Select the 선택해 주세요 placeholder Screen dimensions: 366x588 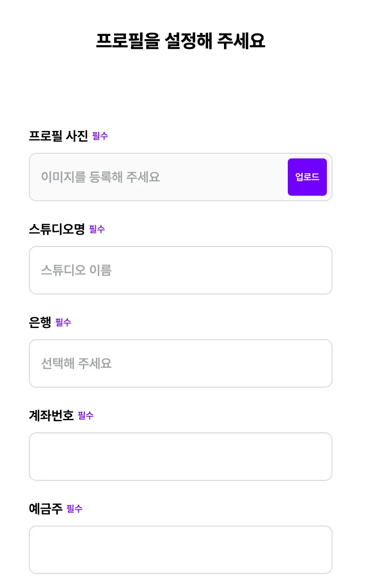pos(76,363)
